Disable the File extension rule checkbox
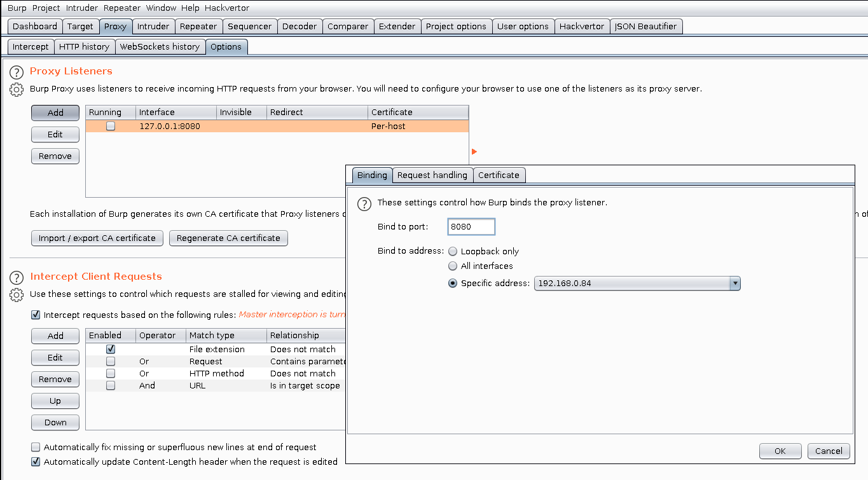This screenshot has width=868, height=480. coord(111,349)
